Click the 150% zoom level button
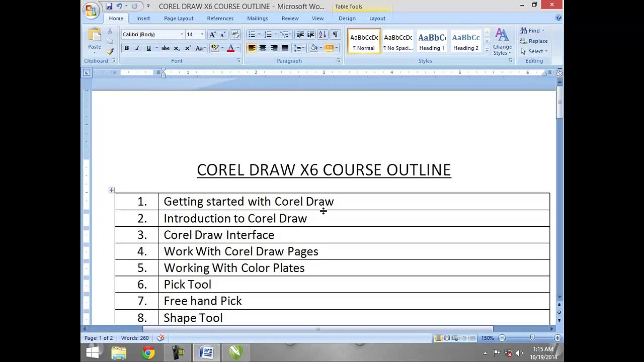The height and width of the screenshot is (362, 644). click(488, 338)
